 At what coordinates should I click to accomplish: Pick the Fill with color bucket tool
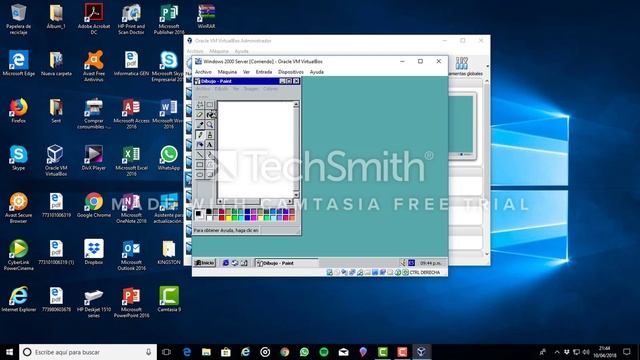tap(210, 115)
